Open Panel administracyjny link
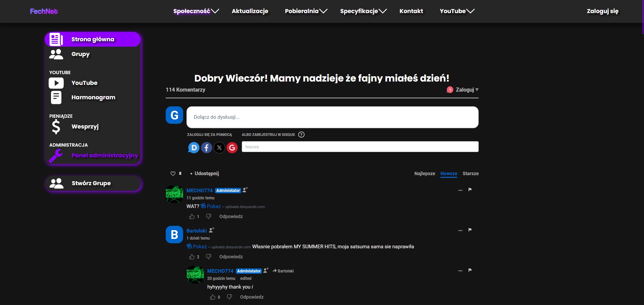The width and height of the screenshot is (644, 305). click(x=104, y=155)
